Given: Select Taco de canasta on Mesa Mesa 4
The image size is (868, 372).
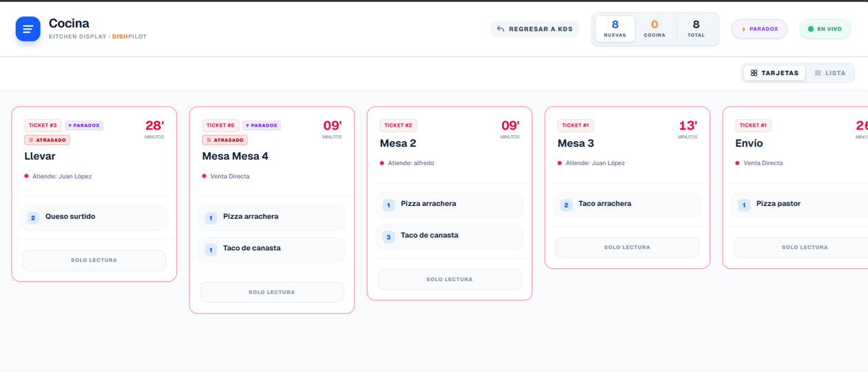Looking at the screenshot, I should point(272,249).
